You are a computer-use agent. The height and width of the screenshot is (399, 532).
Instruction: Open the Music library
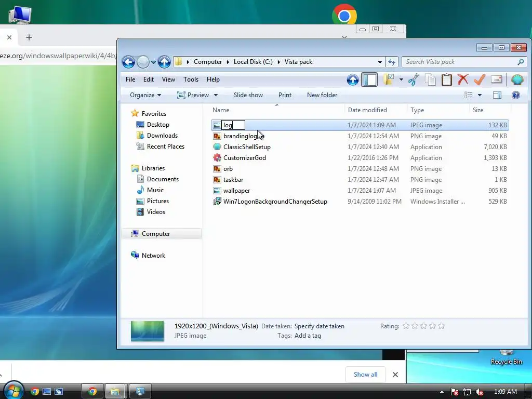pyautogui.click(x=155, y=190)
